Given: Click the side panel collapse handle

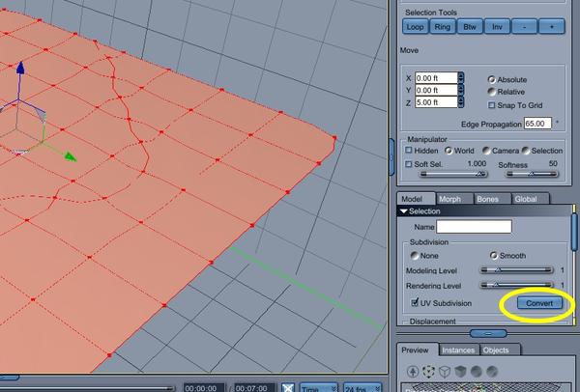Looking at the screenshot, I should pos(392,157).
